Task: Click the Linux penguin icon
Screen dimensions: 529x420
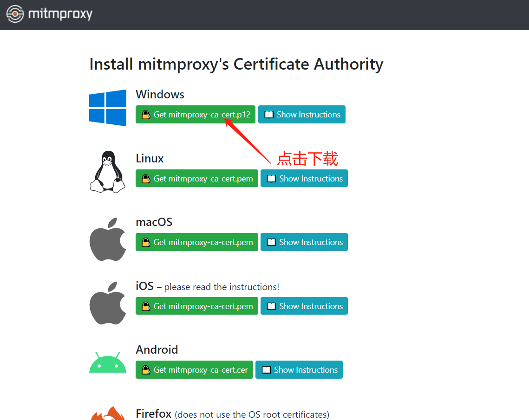Action: 108,172
